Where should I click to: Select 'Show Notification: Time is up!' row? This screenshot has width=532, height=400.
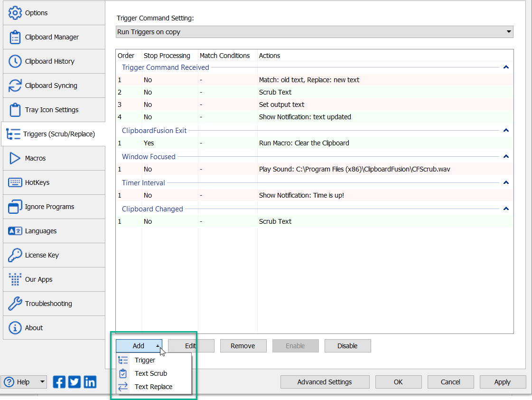click(315, 195)
